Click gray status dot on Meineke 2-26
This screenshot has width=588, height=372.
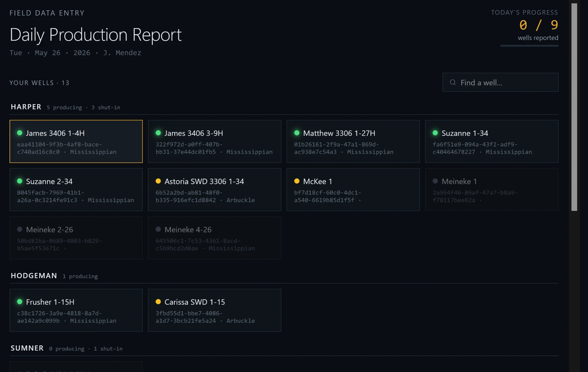tap(20, 229)
